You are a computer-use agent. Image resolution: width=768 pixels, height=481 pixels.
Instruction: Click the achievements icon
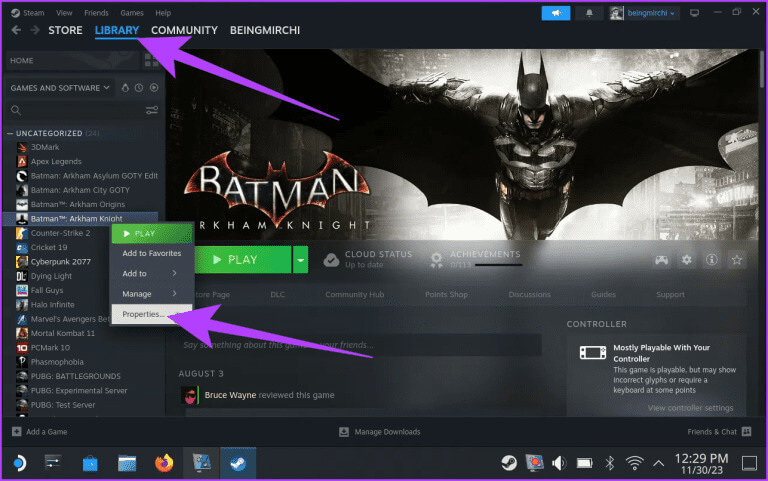pyautogui.click(x=436, y=260)
